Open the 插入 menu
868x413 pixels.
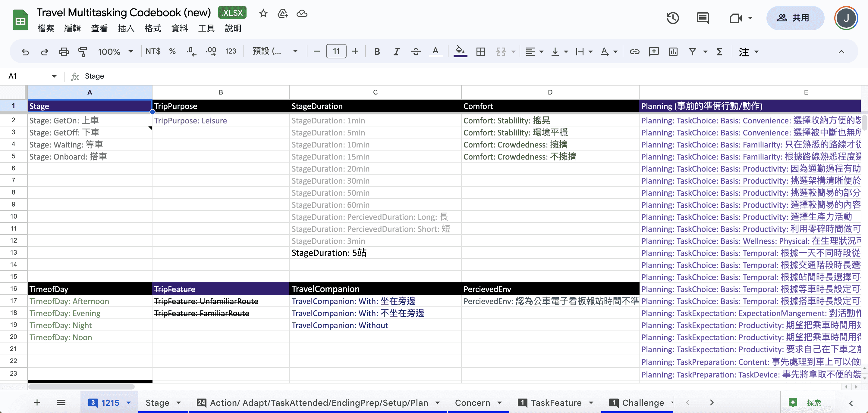[x=126, y=28]
